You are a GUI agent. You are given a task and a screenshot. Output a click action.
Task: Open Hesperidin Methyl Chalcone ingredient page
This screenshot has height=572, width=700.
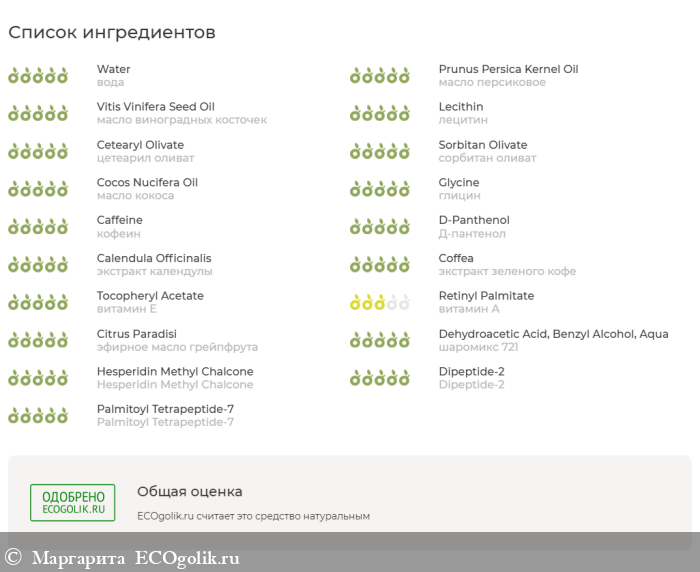175,372
